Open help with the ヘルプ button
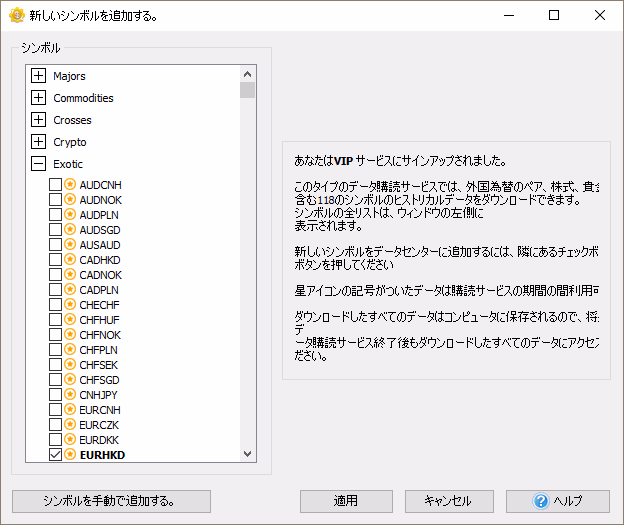Screen dimensions: 624x525 coord(557,501)
